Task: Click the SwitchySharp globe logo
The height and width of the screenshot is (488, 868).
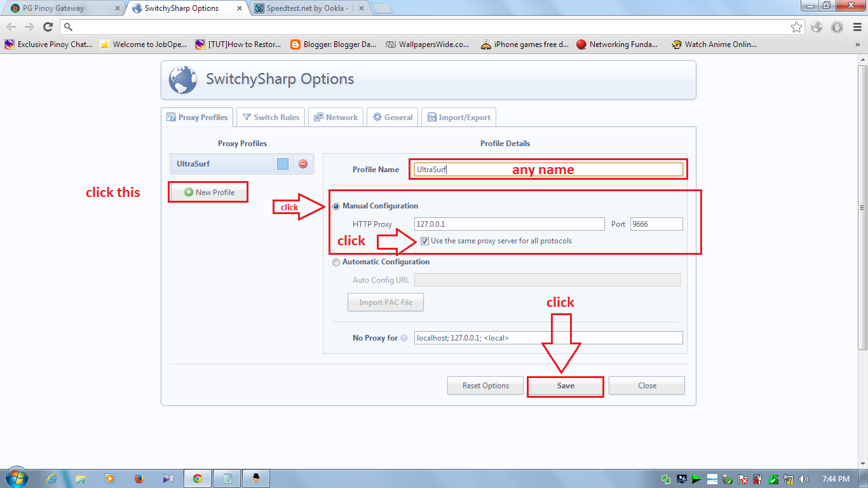Action: click(x=182, y=79)
